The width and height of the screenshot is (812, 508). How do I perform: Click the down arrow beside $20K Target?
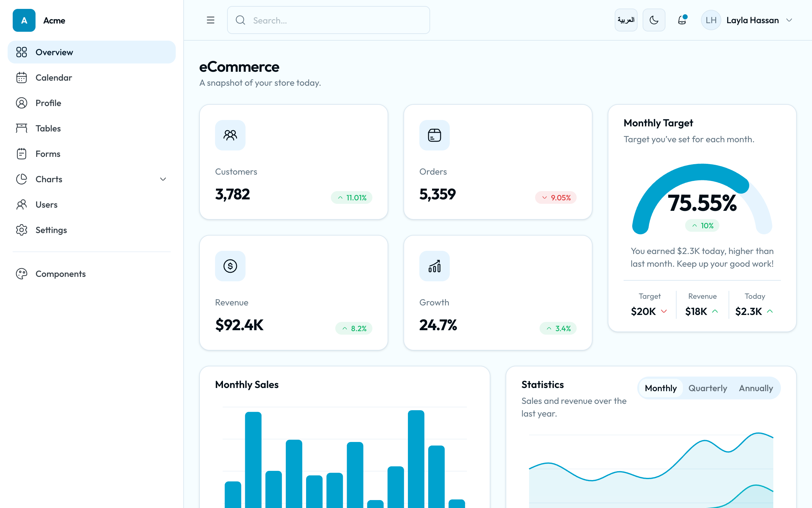tap(664, 311)
